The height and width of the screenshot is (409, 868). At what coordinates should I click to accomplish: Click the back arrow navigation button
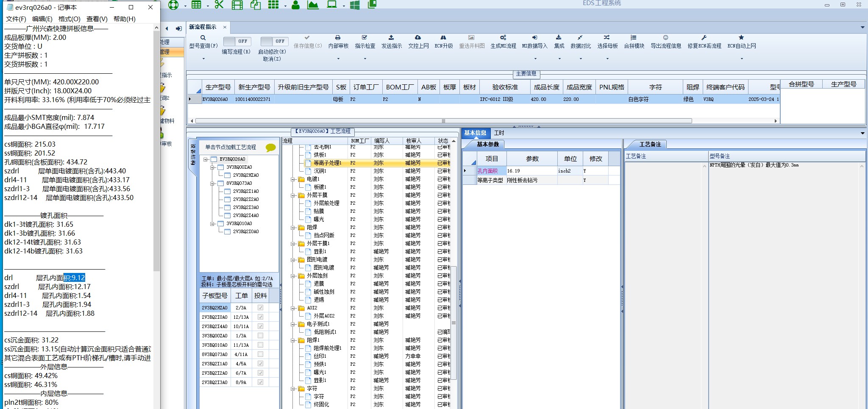coord(167,28)
